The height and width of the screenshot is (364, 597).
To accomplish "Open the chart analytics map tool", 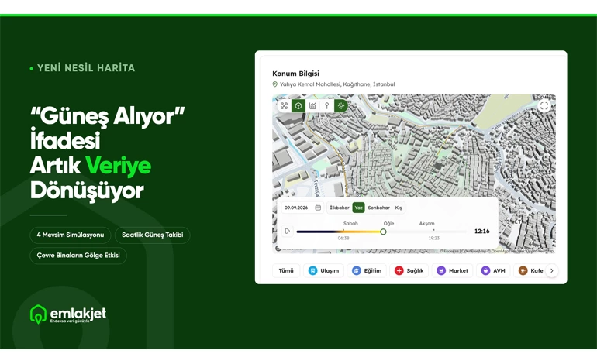I will point(312,106).
